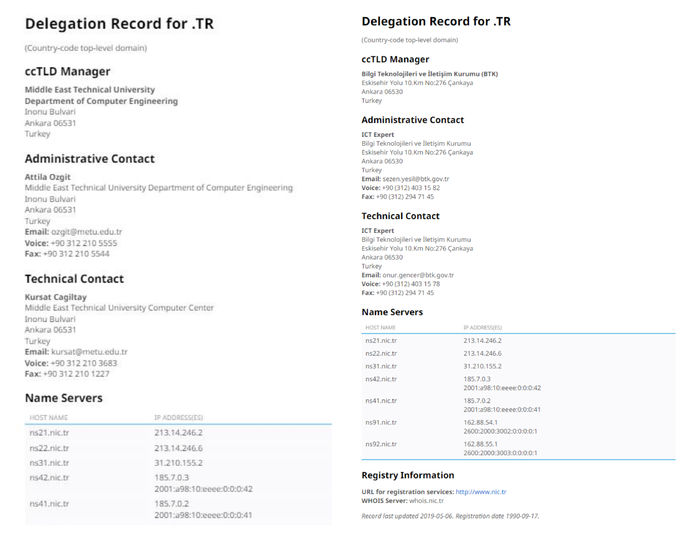Click the 'whois.nic.tr' WHOIS server text
The height and width of the screenshot is (536, 700).
point(426,501)
